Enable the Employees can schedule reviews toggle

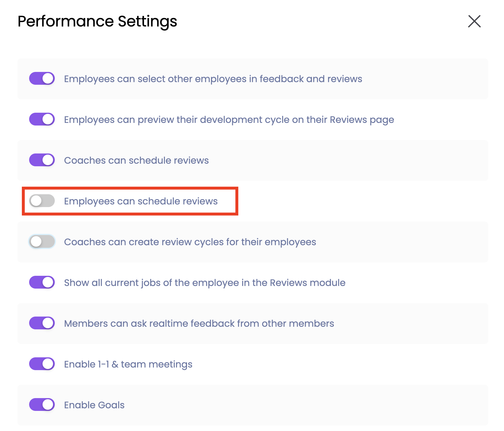pos(42,201)
